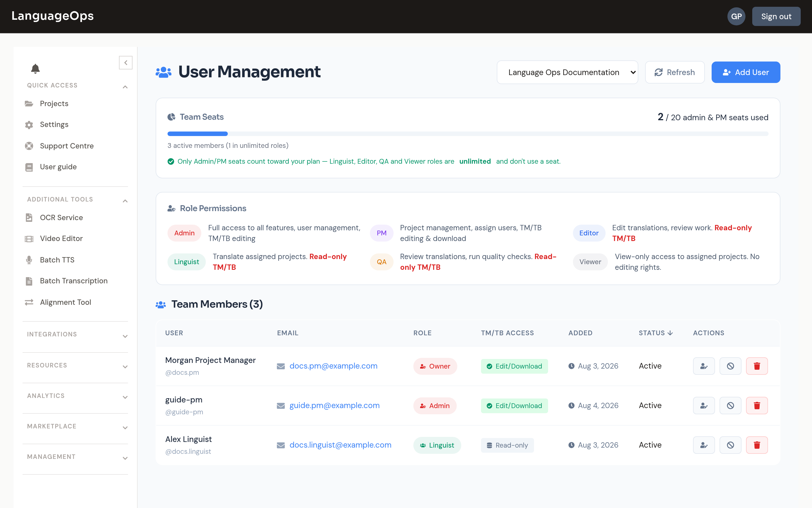
Task: Open Settings from the sidebar
Action: [x=54, y=125]
